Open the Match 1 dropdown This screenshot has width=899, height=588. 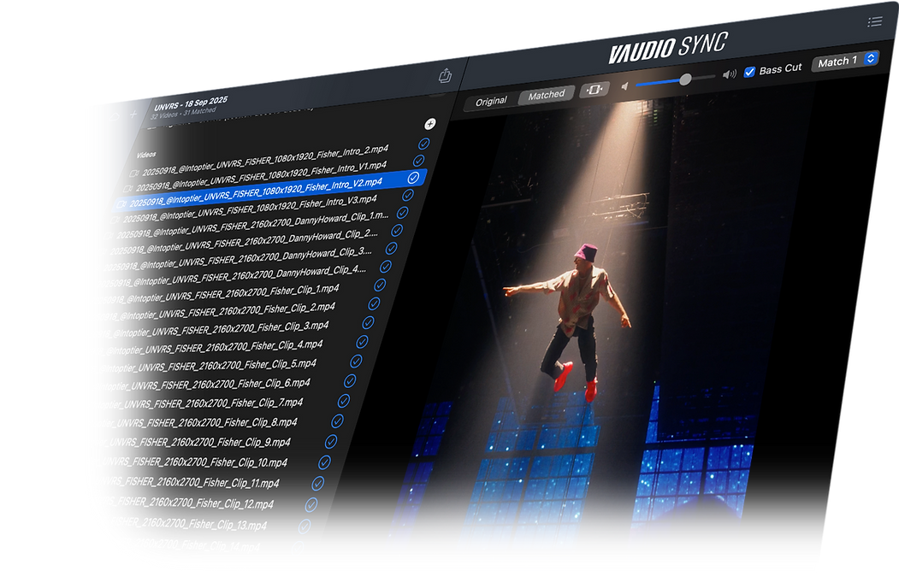tap(844, 61)
